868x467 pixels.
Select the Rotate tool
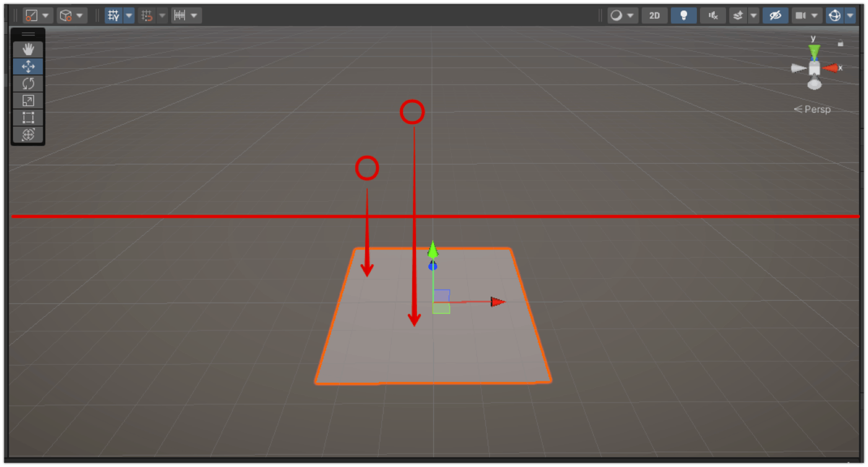click(28, 83)
